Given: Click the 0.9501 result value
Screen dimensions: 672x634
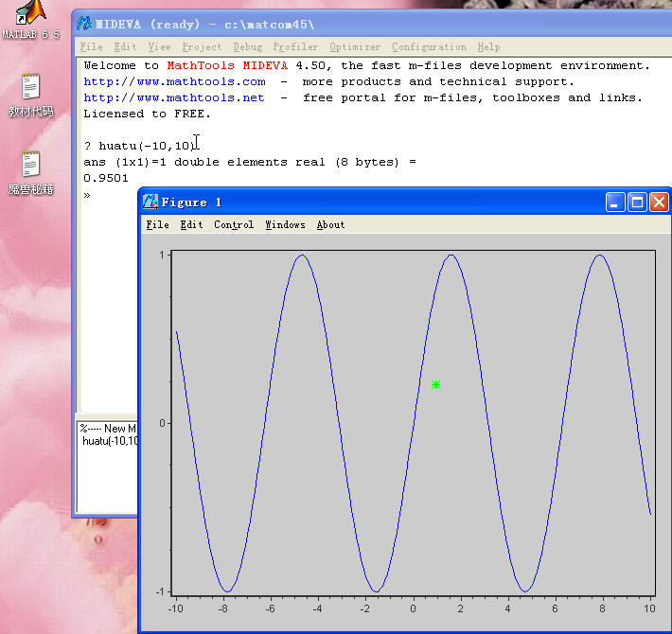Looking at the screenshot, I should [x=106, y=178].
